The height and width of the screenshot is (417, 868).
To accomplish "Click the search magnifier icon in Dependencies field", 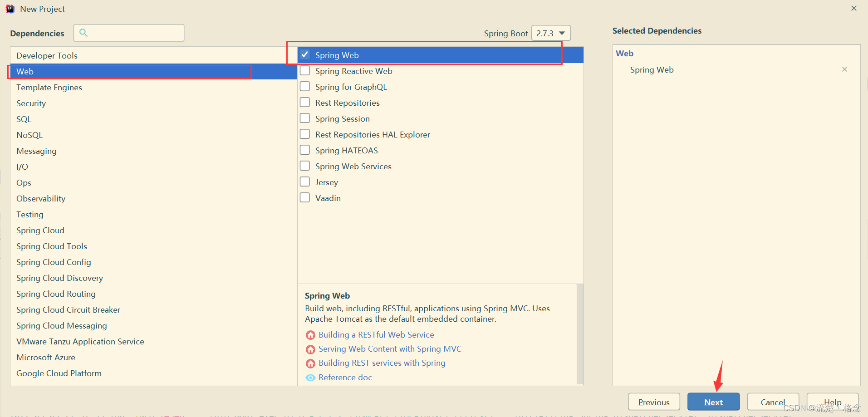I will [x=83, y=33].
